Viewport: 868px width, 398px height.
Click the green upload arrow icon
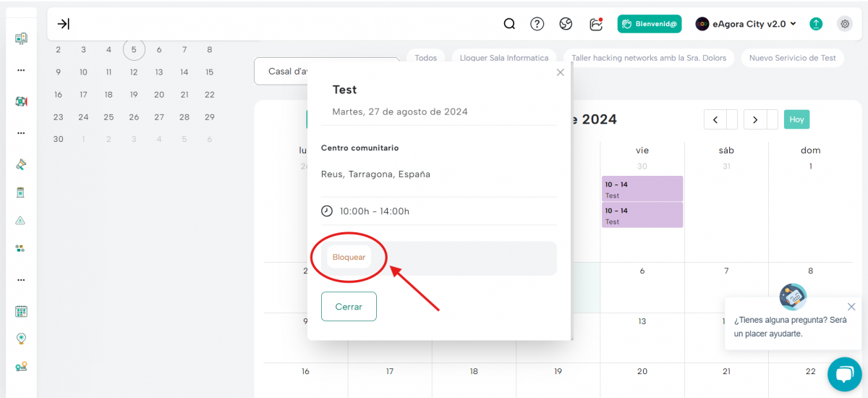tap(816, 24)
